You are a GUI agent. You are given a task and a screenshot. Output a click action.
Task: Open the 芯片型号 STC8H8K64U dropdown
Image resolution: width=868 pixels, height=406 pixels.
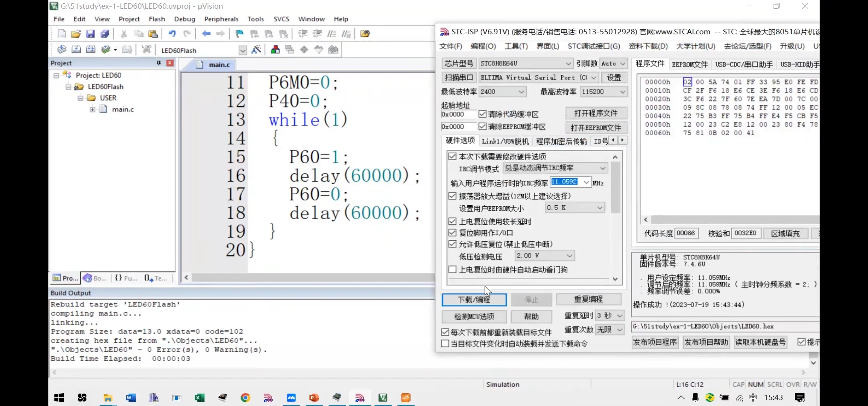pos(568,64)
